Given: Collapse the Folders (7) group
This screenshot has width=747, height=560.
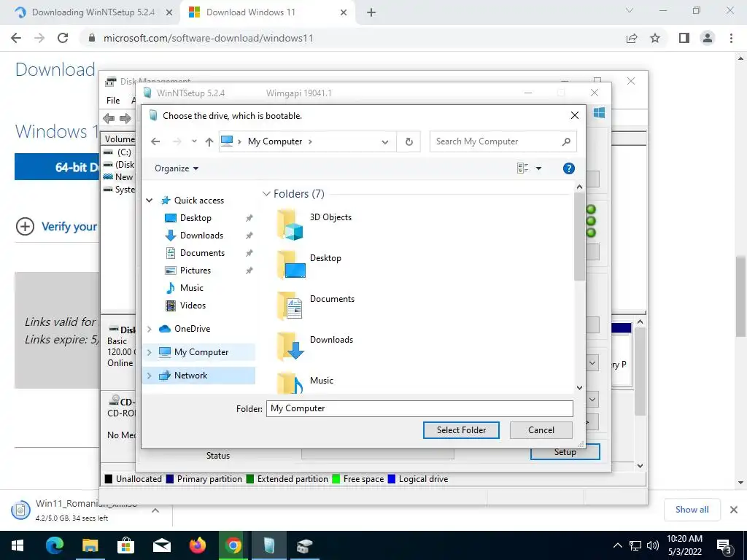Looking at the screenshot, I should click(x=266, y=194).
